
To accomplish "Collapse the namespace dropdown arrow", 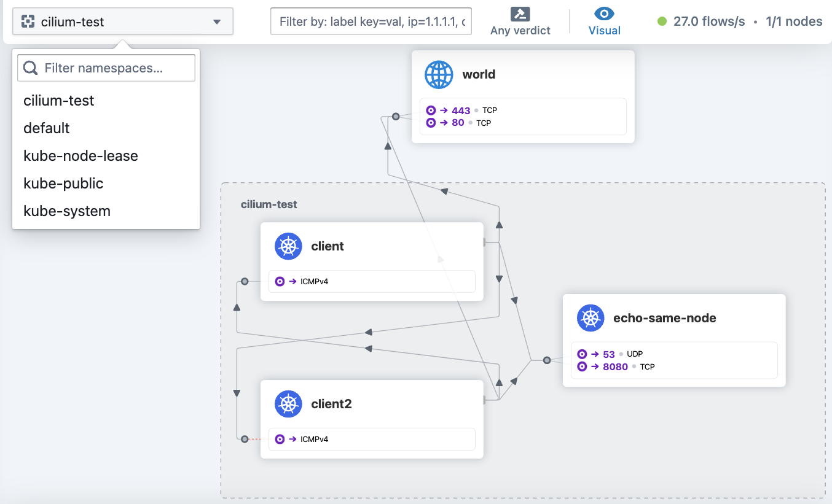I will [216, 22].
